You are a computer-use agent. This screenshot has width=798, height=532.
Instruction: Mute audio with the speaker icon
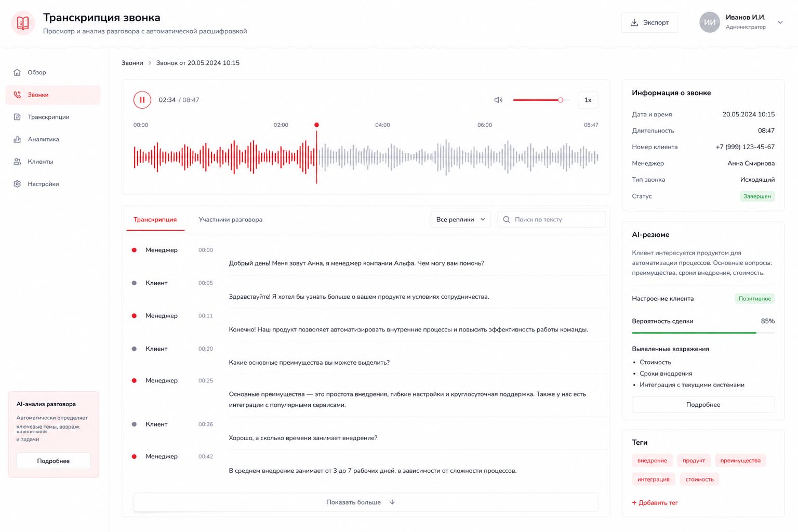tap(498, 100)
